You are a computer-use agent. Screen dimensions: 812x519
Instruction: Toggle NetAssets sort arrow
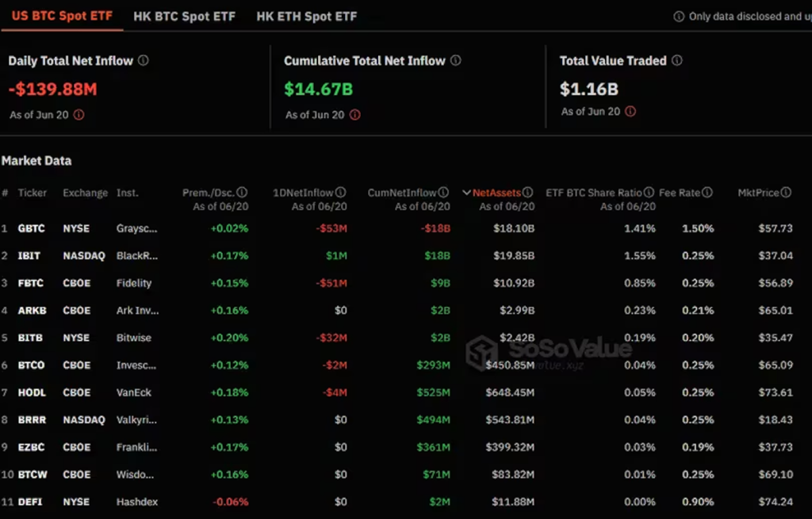click(x=466, y=193)
